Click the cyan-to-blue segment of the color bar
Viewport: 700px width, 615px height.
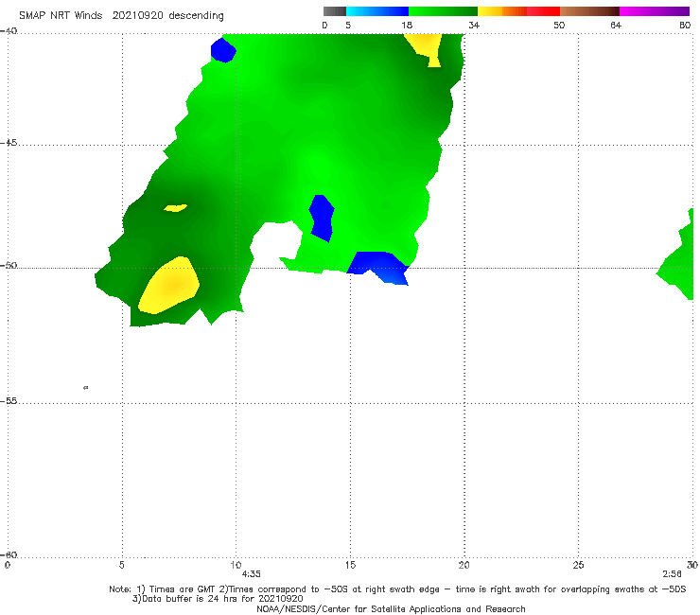point(377,11)
